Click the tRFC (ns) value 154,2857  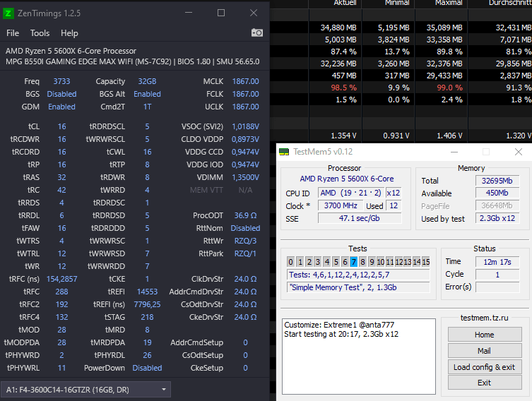pyautogui.click(x=61, y=279)
